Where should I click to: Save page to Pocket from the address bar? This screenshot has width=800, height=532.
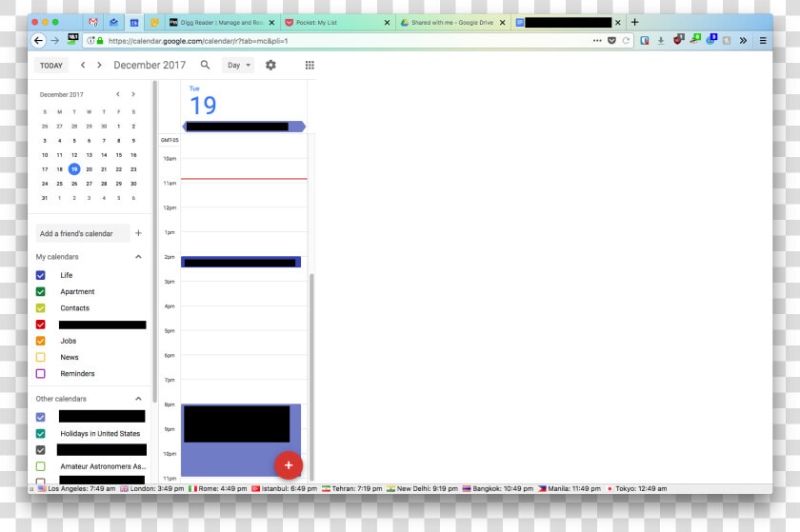pos(611,40)
